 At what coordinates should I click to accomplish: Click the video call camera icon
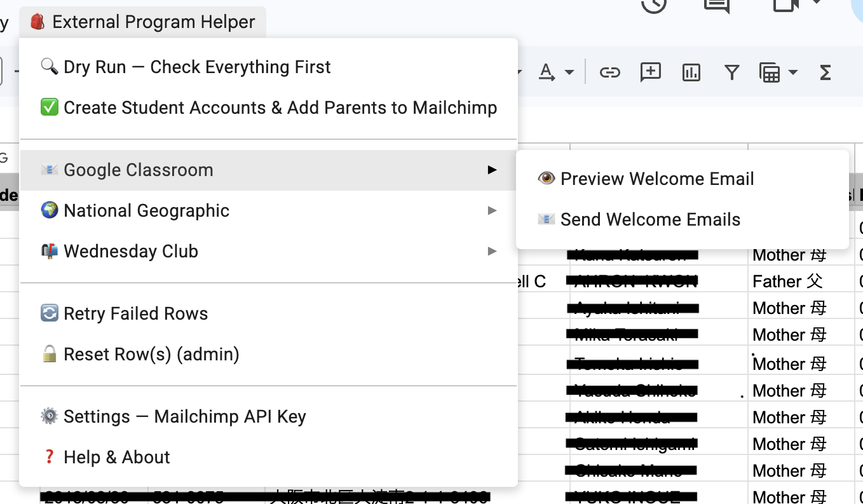point(785,5)
